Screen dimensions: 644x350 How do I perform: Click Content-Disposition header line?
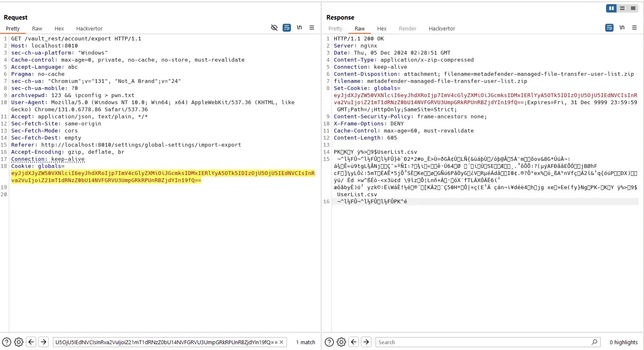(484, 74)
